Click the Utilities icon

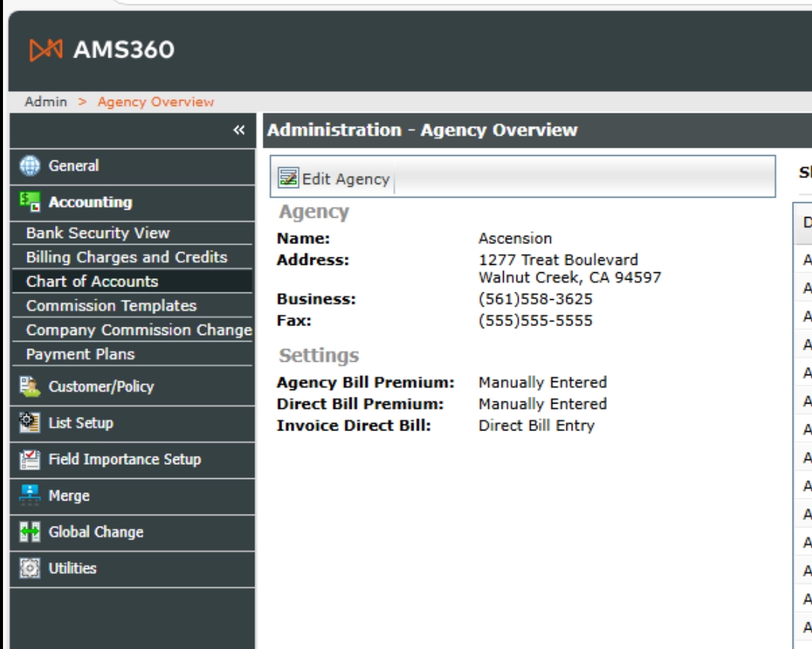pyautogui.click(x=30, y=568)
